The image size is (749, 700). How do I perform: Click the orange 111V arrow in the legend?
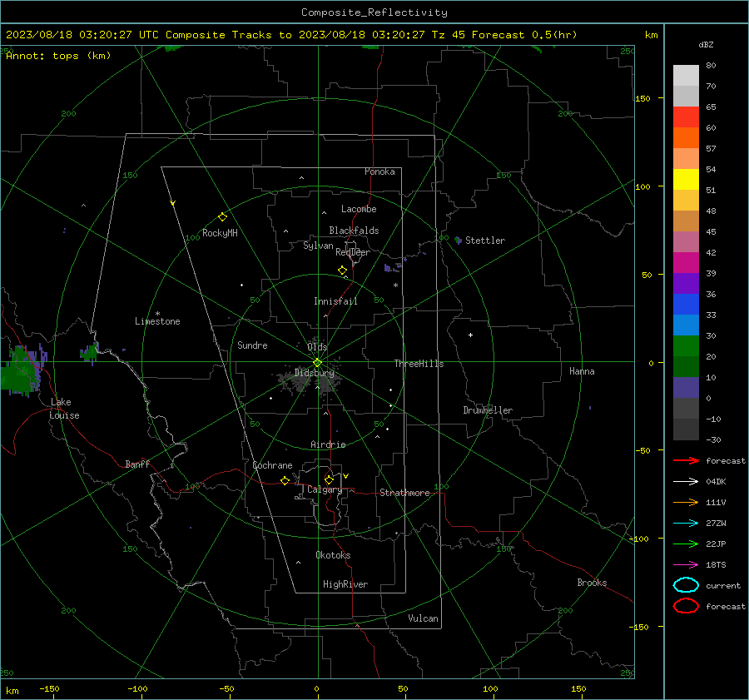(686, 502)
